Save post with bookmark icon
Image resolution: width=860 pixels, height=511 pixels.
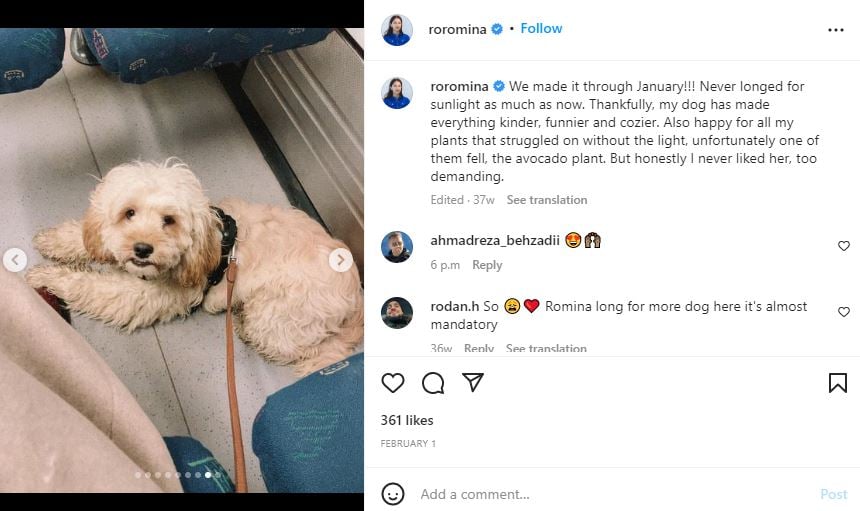[x=838, y=383]
